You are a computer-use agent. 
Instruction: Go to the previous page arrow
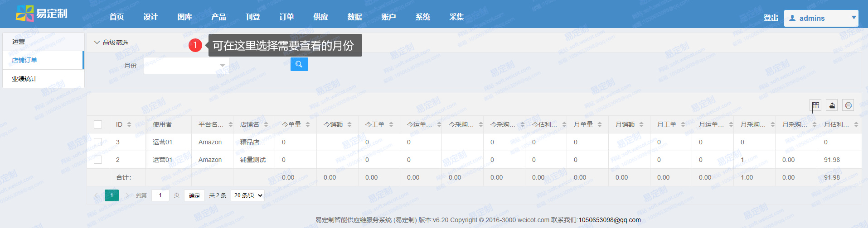(96, 195)
